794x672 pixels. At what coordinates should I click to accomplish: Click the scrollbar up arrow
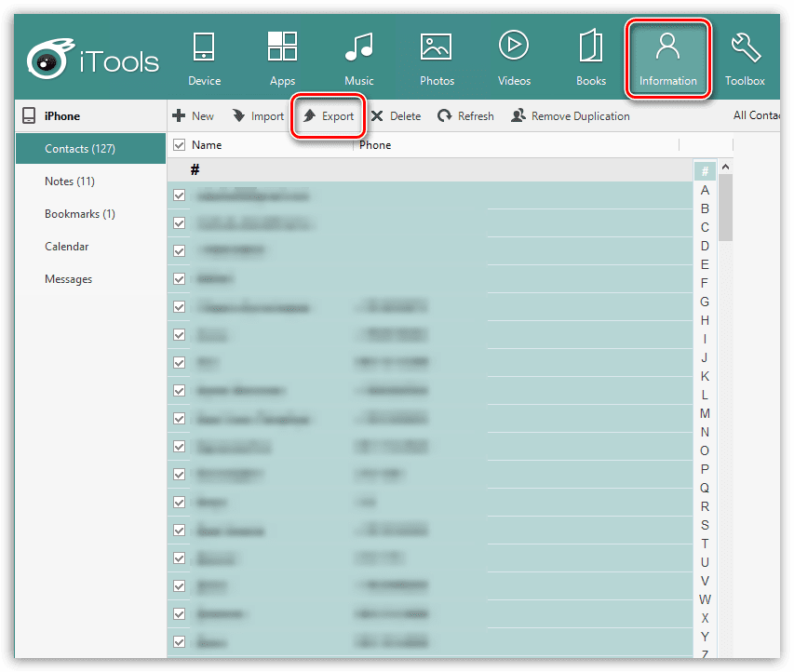725,167
